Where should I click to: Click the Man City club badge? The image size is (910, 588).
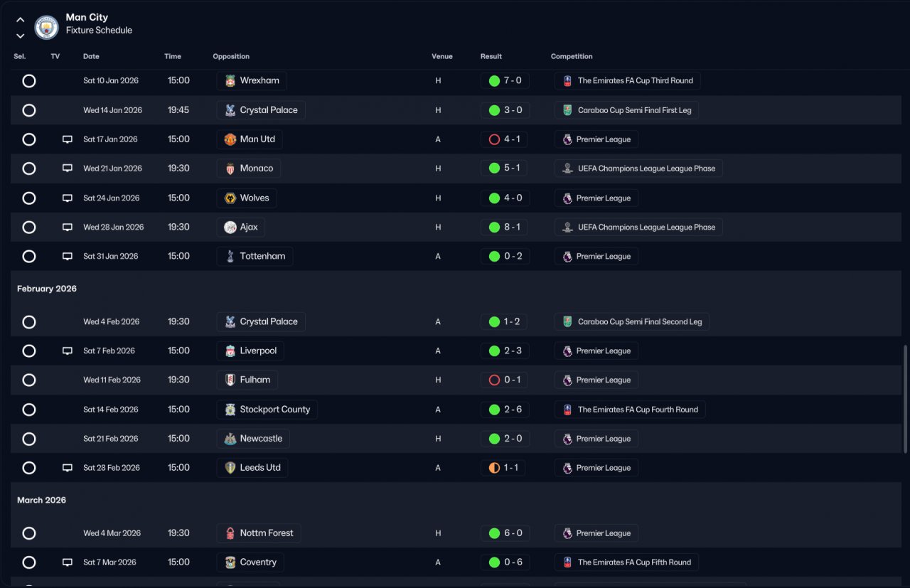pos(46,27)
